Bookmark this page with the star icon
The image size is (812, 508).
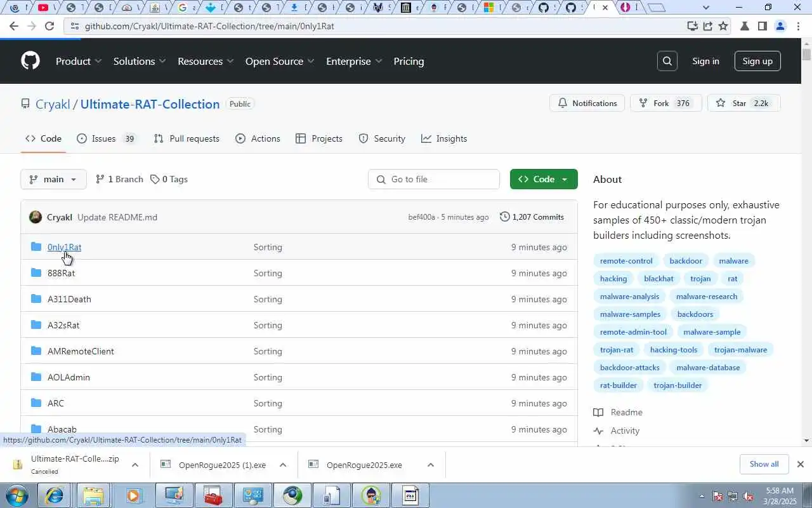723,26
